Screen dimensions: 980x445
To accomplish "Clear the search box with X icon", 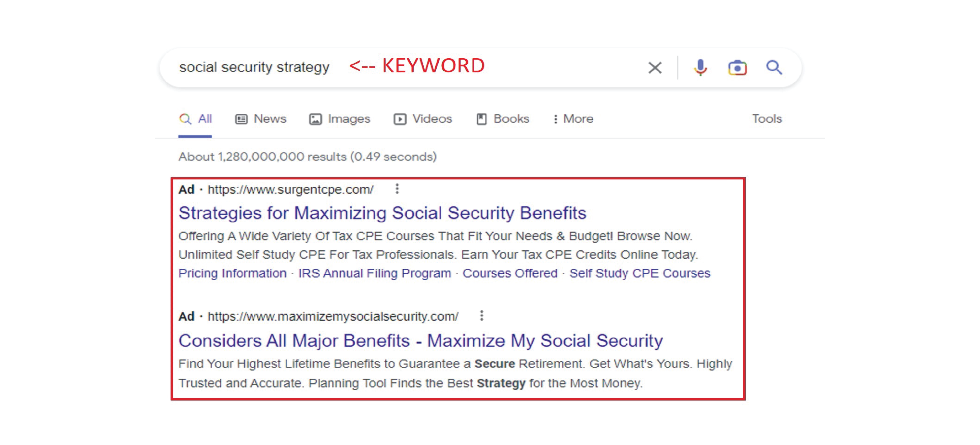I will tap(655, 68).
